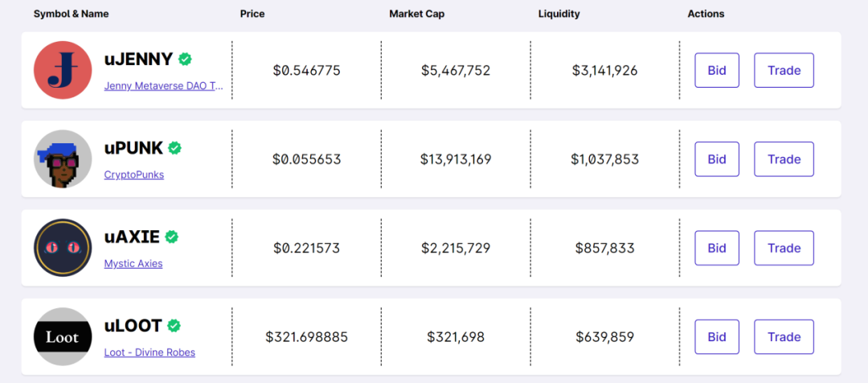The width and height of the screenshot is (868, 383).
Task: Click the uAXIE token logo icon
Action: 63,248
